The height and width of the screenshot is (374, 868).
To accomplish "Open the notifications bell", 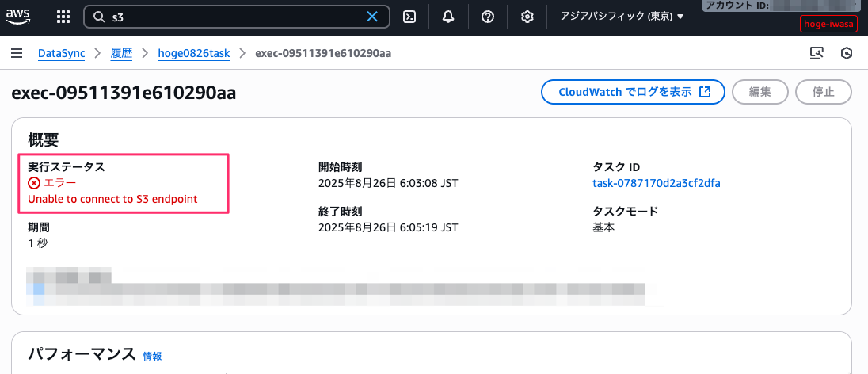I will (448, 17).
